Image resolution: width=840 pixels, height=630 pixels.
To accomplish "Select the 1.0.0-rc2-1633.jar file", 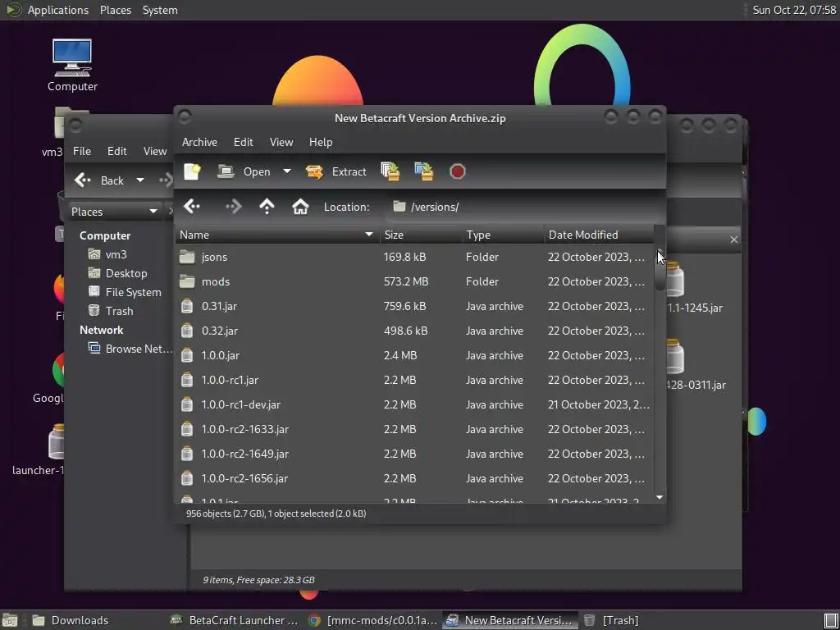I will pyautogui.click(x=414, y=430).
